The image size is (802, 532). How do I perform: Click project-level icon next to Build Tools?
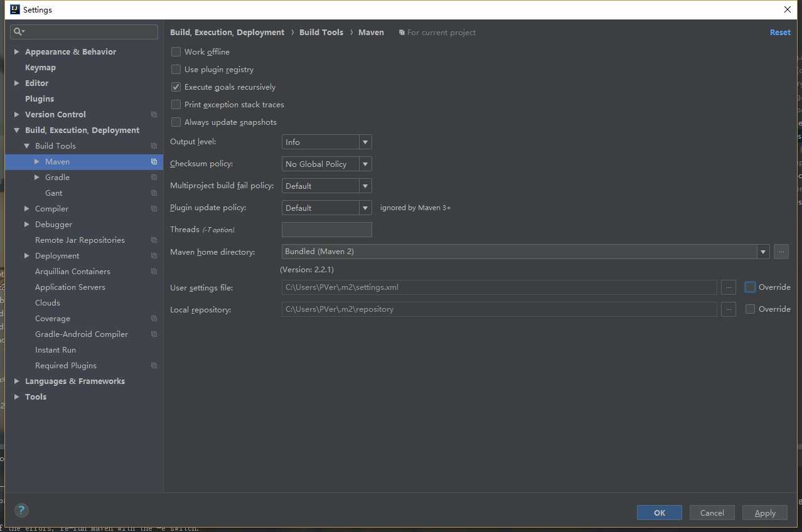(154, 146)
